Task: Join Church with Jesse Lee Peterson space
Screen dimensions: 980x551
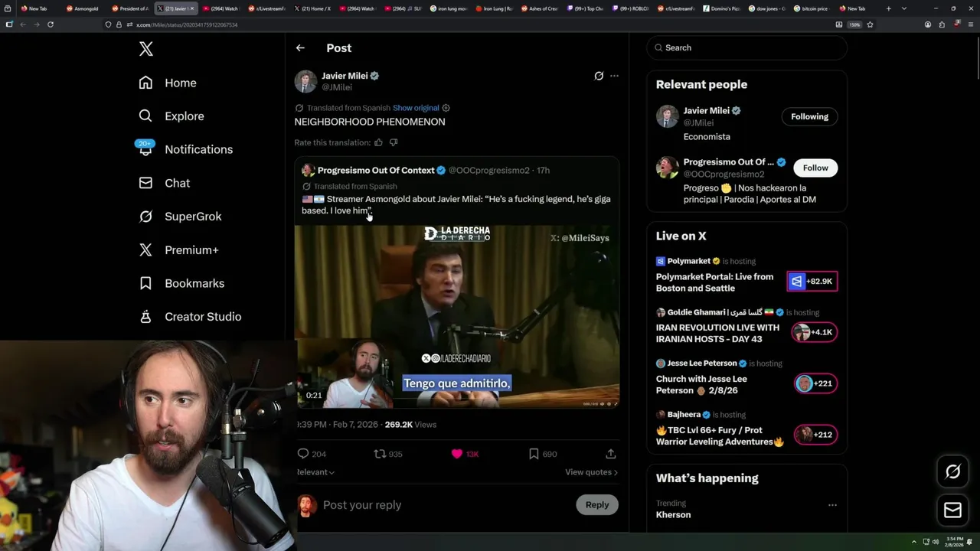Action: pos(701,384)
